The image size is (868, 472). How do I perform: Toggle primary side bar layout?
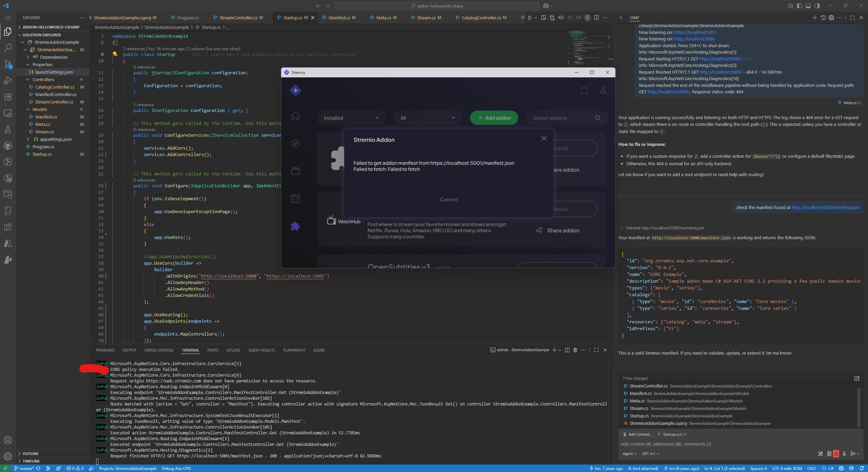click(799, 6)
